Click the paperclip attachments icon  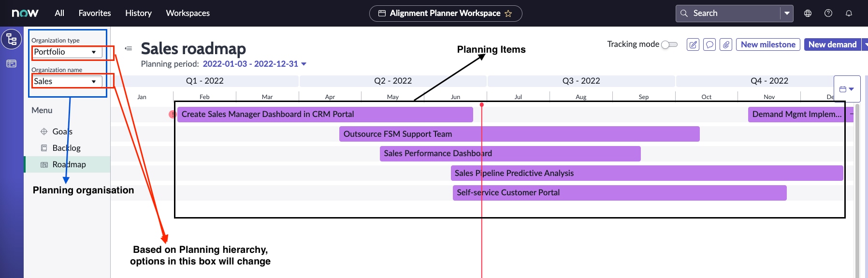click(726, 45)
